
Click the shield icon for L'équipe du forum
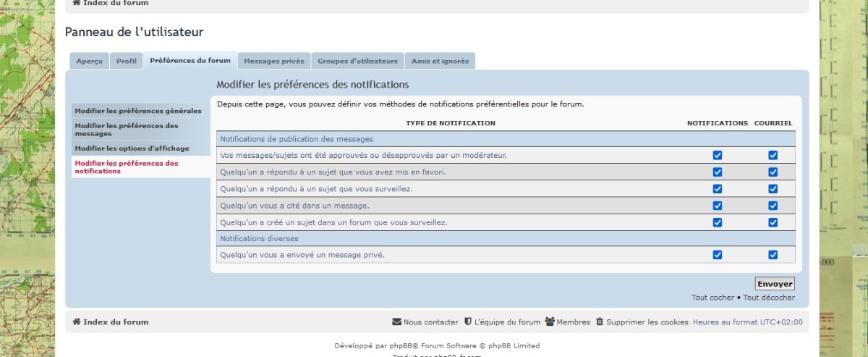click(x=467, y=322)
